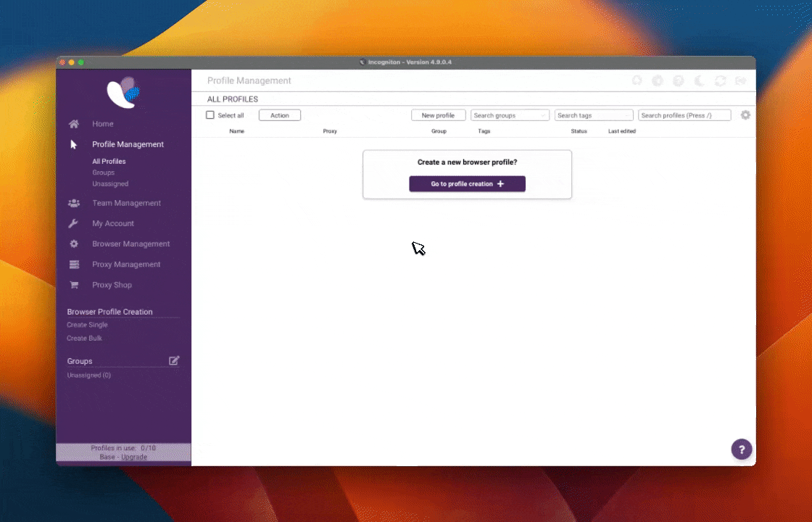Click the refresh arrows icon in header
Viewport: 812px width, 522px height.
click(x=720, y=81)
